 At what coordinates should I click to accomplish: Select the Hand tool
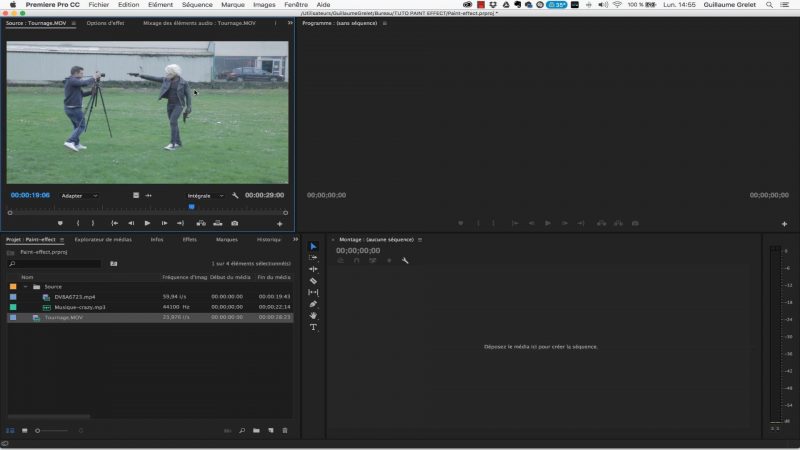tap(313, 316)
